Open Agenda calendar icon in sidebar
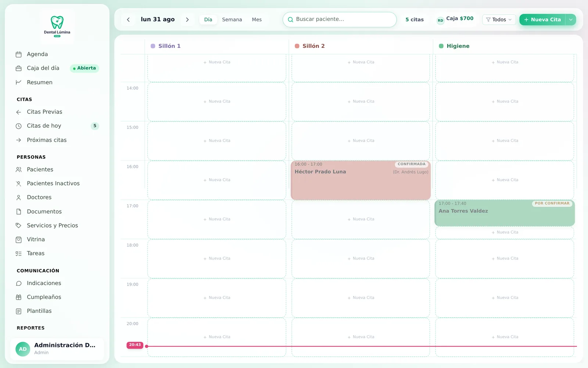Image resolution: width=588 pixels, height=368 pixels. point(19,54)
